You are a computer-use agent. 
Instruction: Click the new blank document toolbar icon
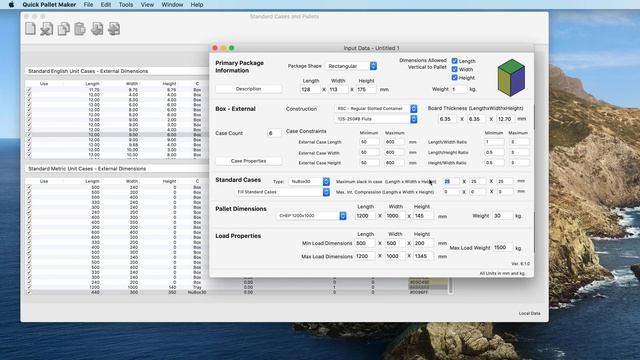point(30,29)
